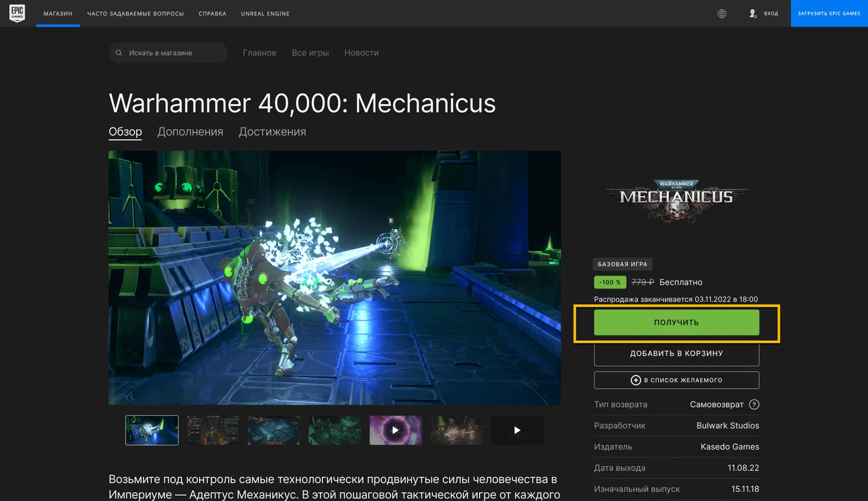Browse Все игры section
The image size is (868, 501).
point(310,53)
